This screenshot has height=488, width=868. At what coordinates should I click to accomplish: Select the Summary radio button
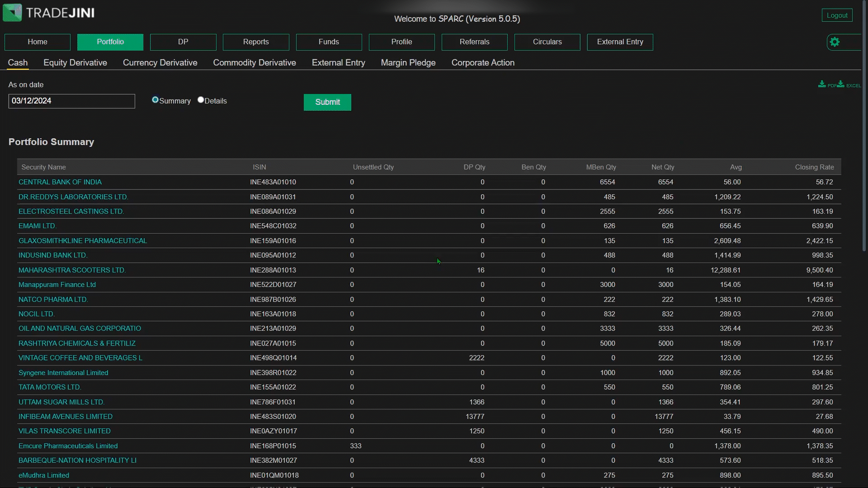(x=156, y=100)
